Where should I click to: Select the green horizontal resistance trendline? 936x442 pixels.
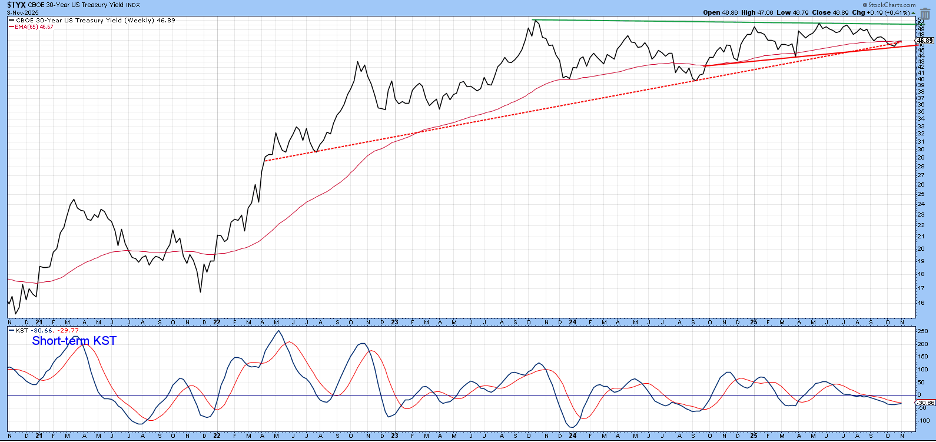pos(700,23)
